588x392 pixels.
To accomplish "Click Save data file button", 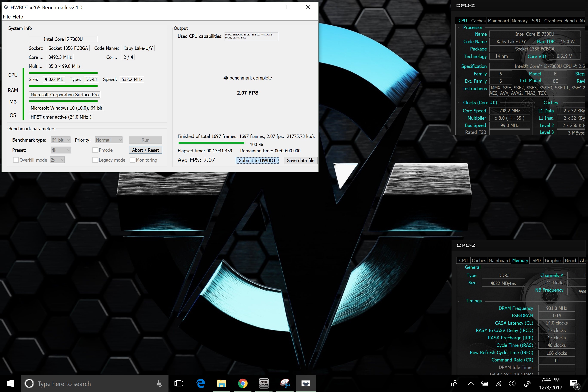I will click(300, 160).
